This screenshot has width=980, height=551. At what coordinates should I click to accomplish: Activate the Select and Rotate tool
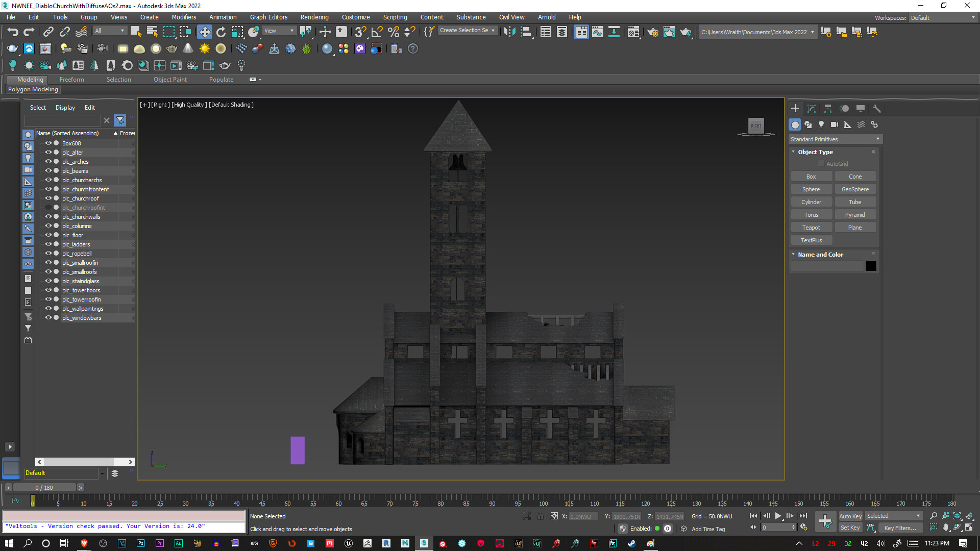(220, 32)
